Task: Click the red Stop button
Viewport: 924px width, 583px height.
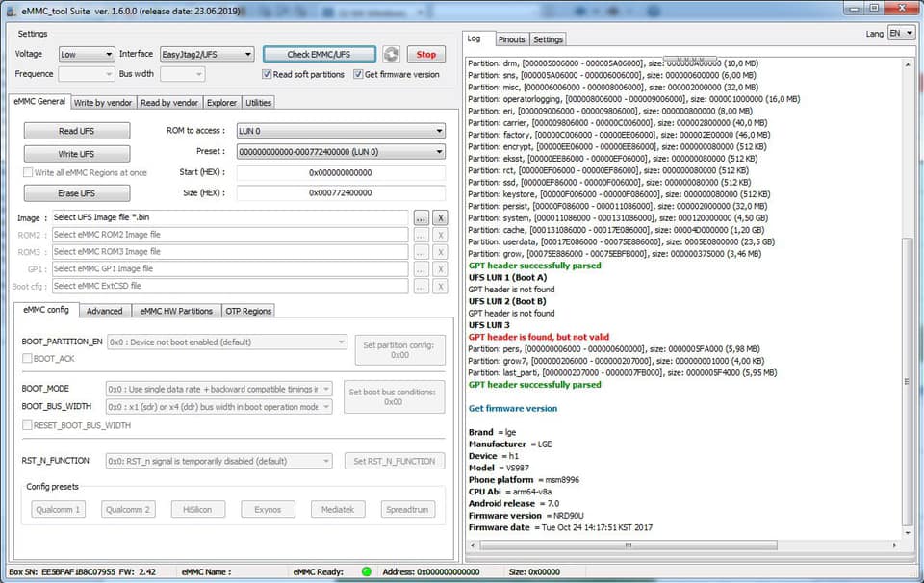Action: [x=426, y=54]
